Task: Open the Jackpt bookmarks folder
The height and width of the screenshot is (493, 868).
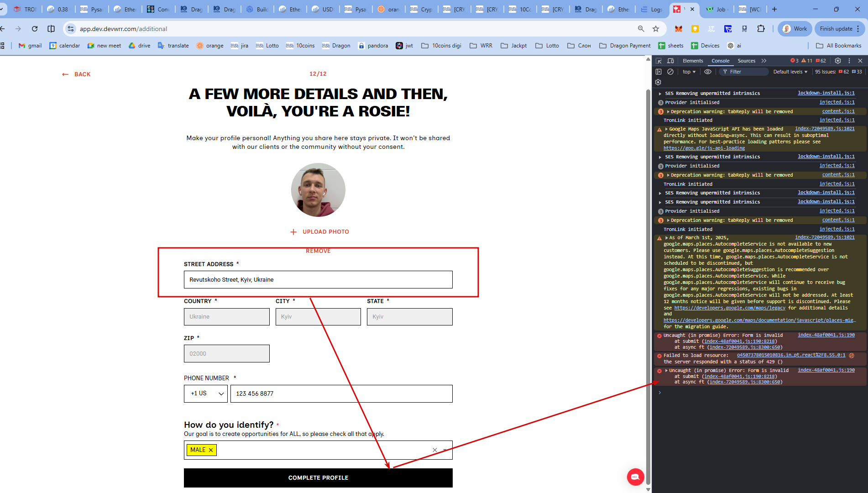Action: point(514,46)
